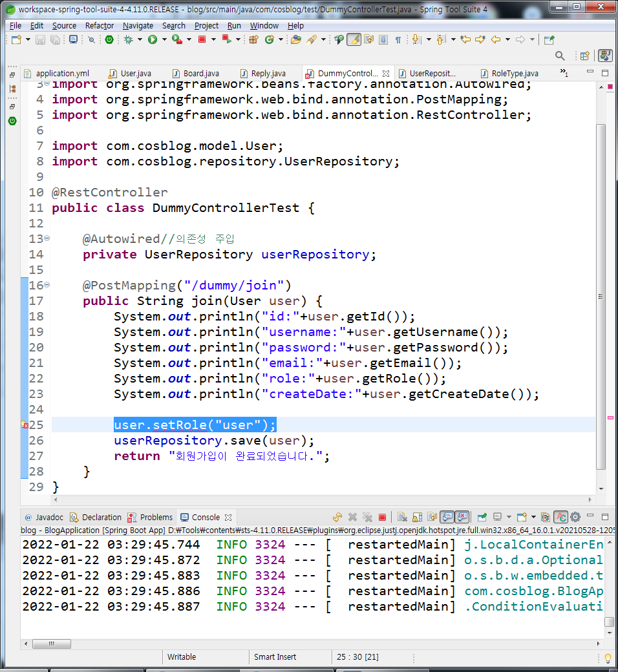The height and width of the screenshot is (672, 618).
Task: Open dropdown next to New icon
Action: (28, 40)
